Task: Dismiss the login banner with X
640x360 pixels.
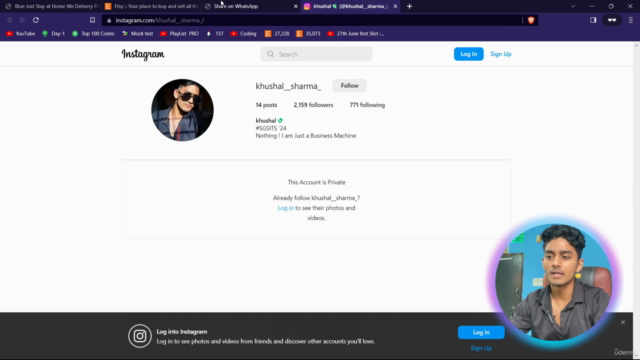Action: 623,322
